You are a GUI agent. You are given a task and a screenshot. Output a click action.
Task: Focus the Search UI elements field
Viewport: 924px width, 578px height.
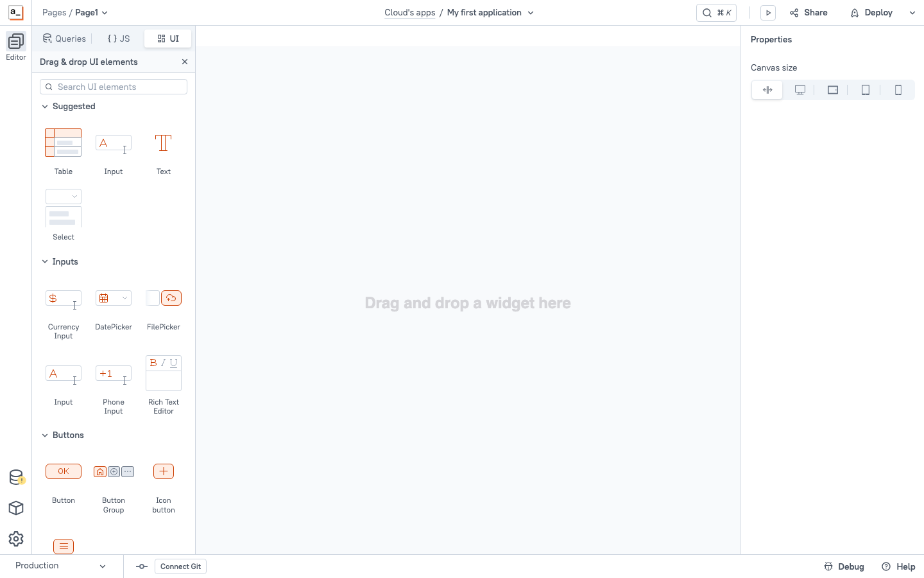coord(114,87)
